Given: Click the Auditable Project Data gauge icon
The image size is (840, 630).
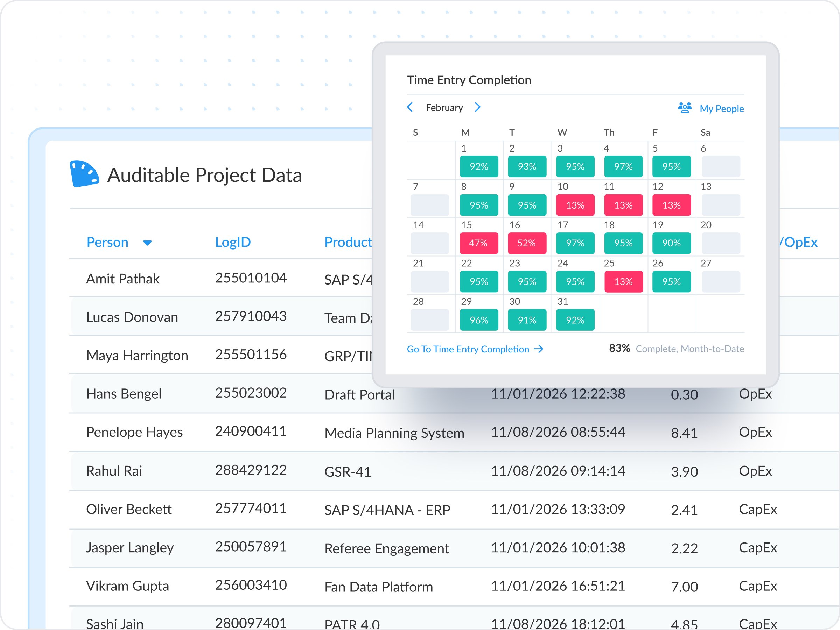Looking at the screenshot, I should click(x=84, y=174).
